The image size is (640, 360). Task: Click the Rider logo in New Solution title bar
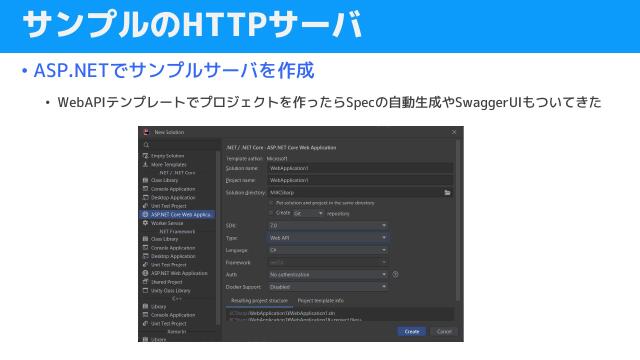point(146,132)
